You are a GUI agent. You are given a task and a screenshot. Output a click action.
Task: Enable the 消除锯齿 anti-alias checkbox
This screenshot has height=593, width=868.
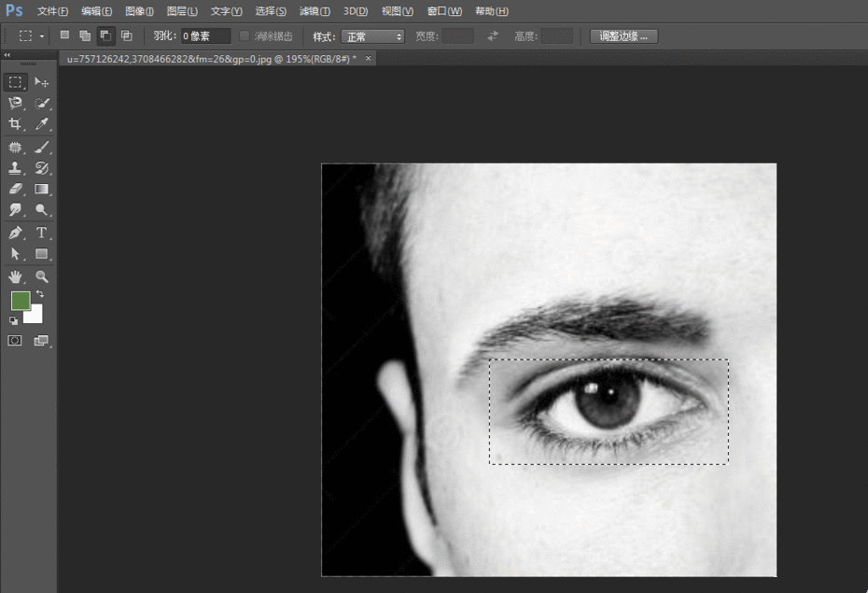(245, 36)
